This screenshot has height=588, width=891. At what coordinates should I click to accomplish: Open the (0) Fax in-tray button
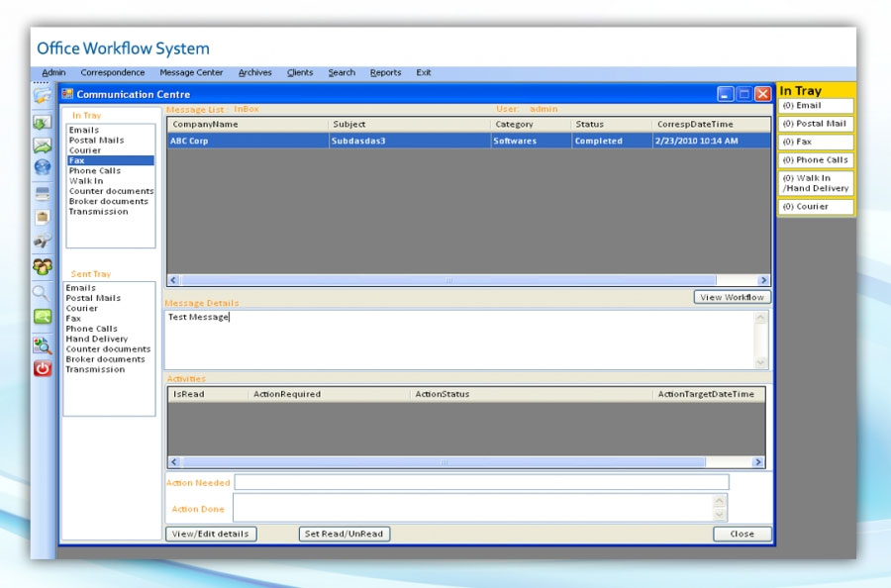tap(816, 142)
